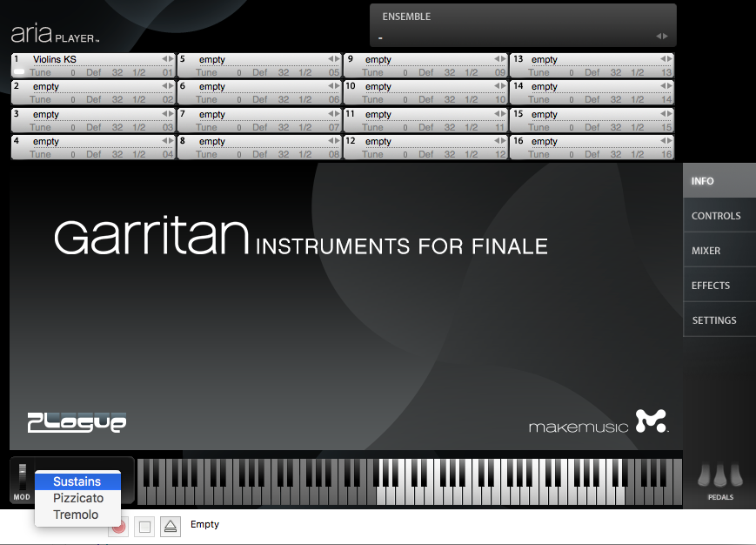This screenshot has height=545, width=756.
Task: Click previous-instrument arrow on slot 9
Action: pyautogui.click(x=497, y=59)
